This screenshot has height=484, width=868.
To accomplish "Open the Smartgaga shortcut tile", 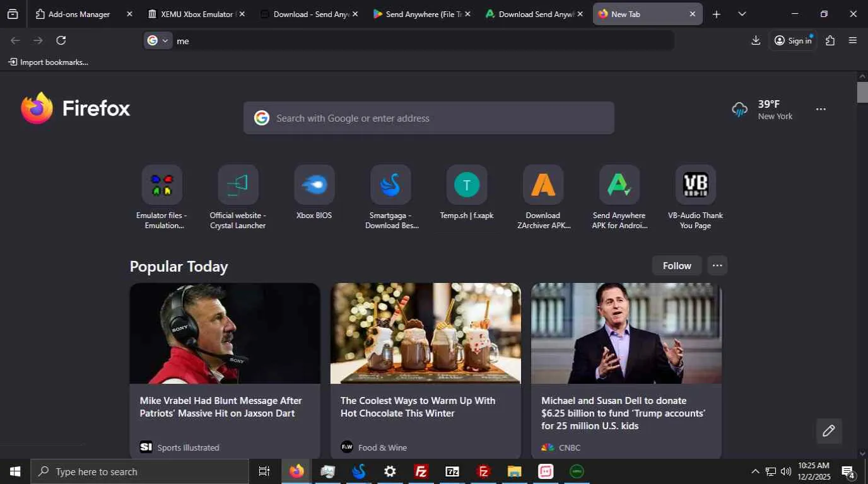I will click(390, 197).
